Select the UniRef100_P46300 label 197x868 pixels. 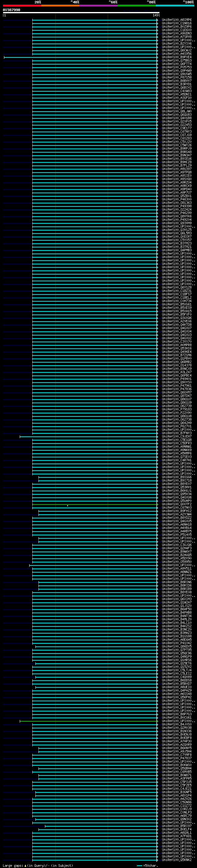(177, 200)
